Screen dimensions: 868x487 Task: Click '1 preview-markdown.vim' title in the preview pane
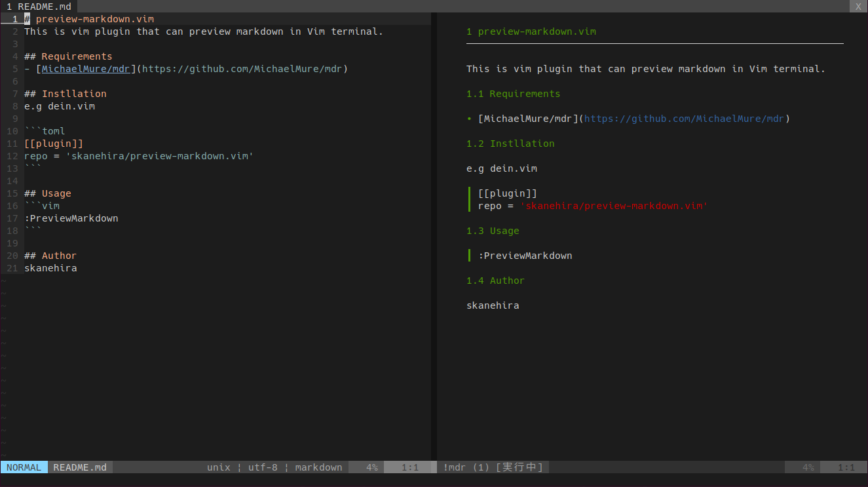click(531, 31)
